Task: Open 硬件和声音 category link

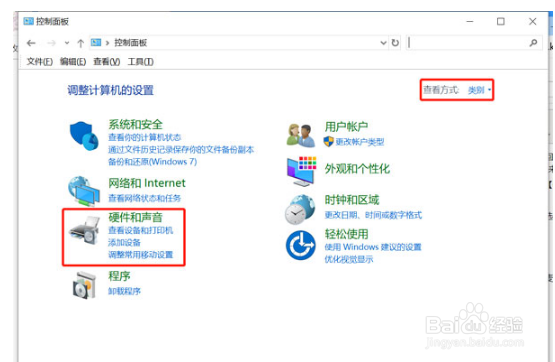Action: click(x=135, y=217)
